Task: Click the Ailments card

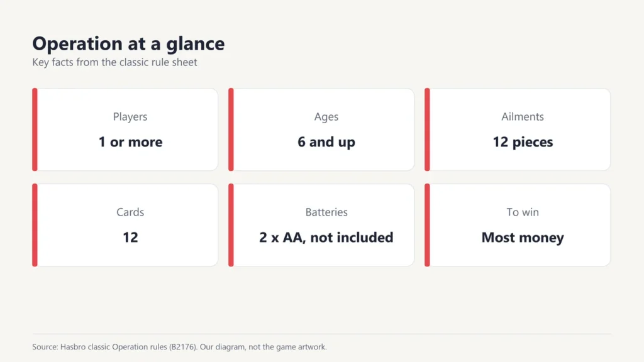Action: [518, 129]
